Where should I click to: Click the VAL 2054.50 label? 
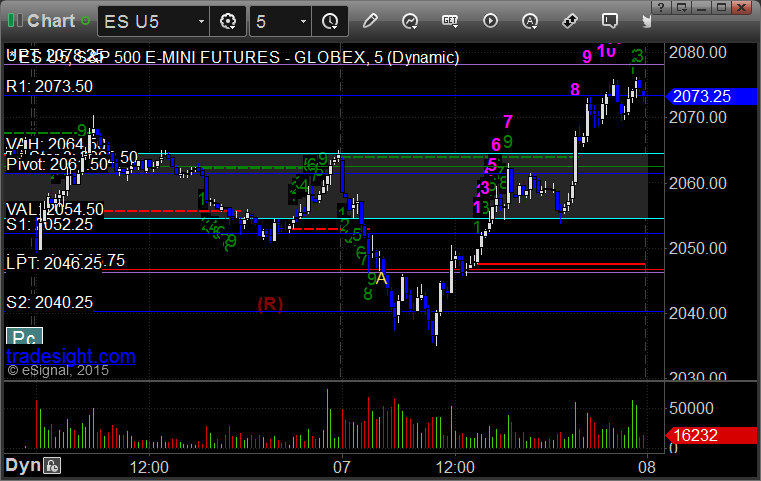[x=55, y=209]
